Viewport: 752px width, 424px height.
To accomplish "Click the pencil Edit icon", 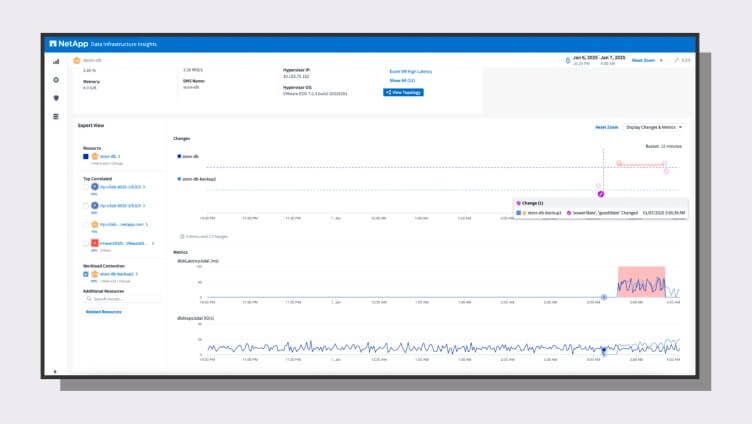I will pos(677,60).
